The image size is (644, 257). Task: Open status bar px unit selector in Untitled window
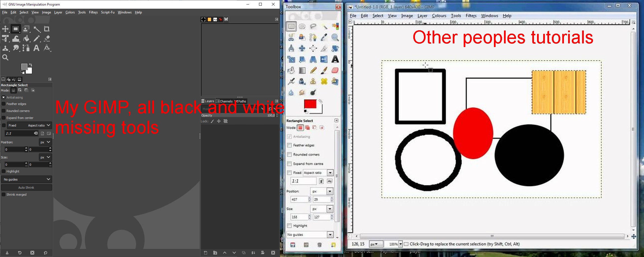coord(376,244)
